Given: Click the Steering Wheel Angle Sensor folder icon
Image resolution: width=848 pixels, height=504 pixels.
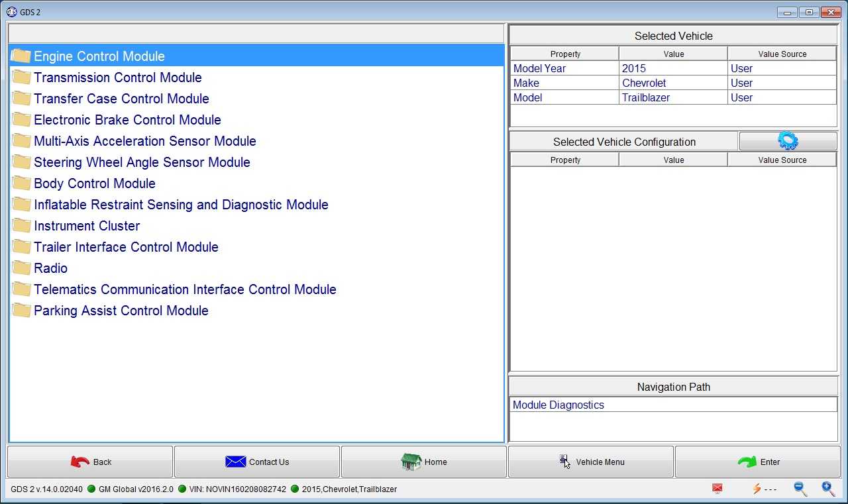Looking at the screenshot, I should pyautogui.click(x=21, y=162).
